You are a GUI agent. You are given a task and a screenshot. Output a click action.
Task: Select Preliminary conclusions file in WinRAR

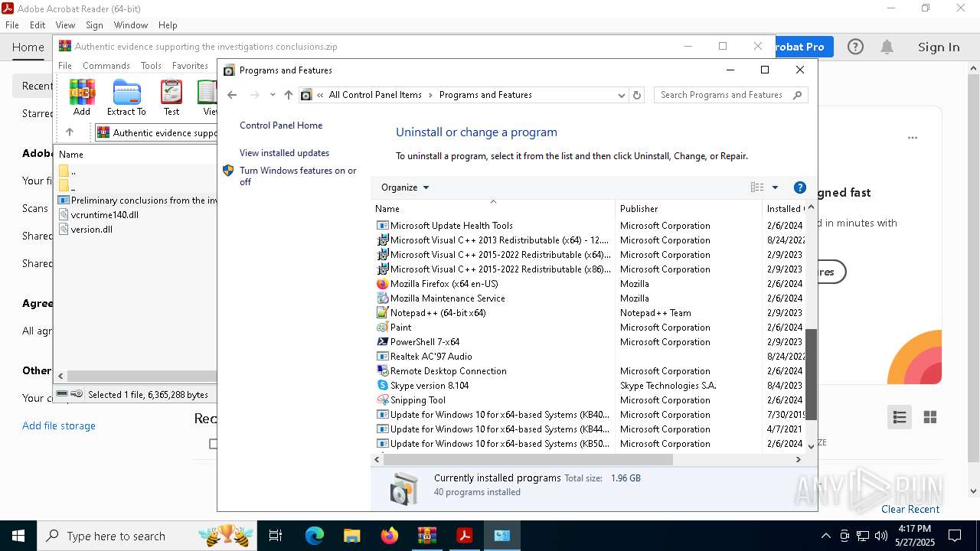[x=138, y=201]
